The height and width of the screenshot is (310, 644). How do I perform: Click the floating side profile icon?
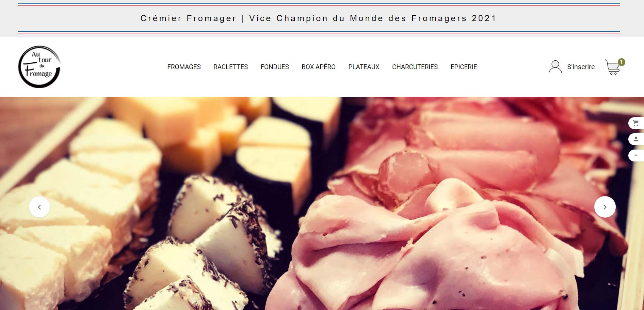[x=636, y=139]
